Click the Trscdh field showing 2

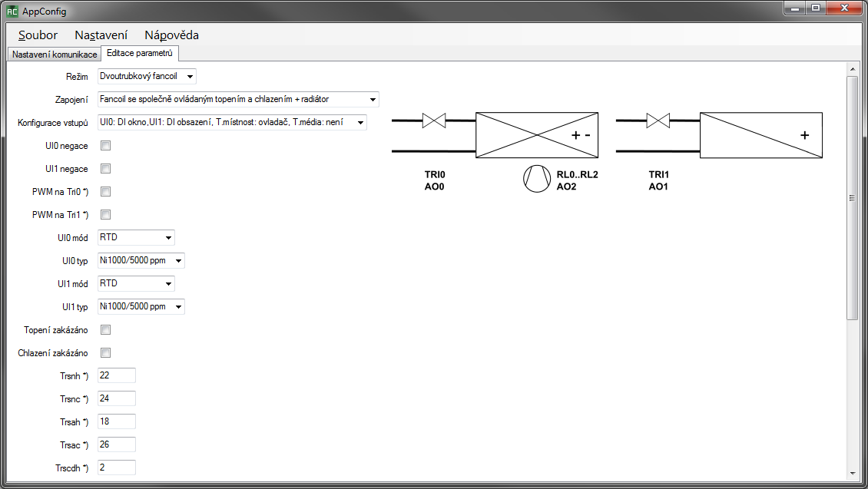coord(117,468)
